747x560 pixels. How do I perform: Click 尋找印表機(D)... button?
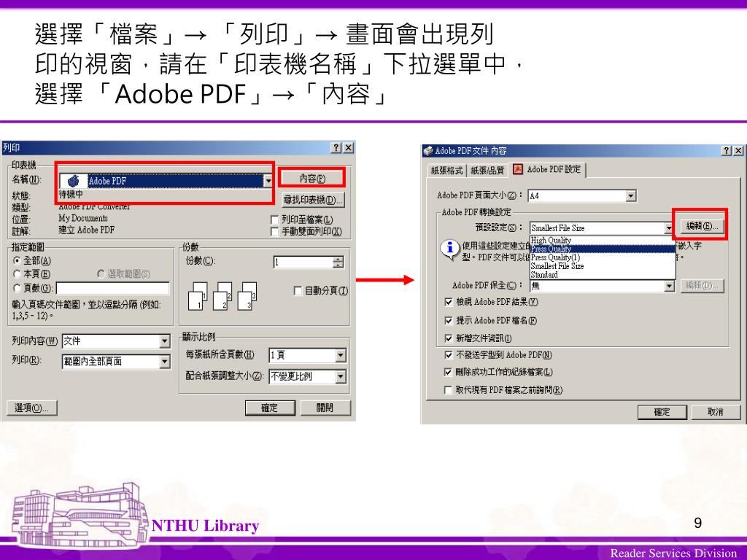pos(312,200)
